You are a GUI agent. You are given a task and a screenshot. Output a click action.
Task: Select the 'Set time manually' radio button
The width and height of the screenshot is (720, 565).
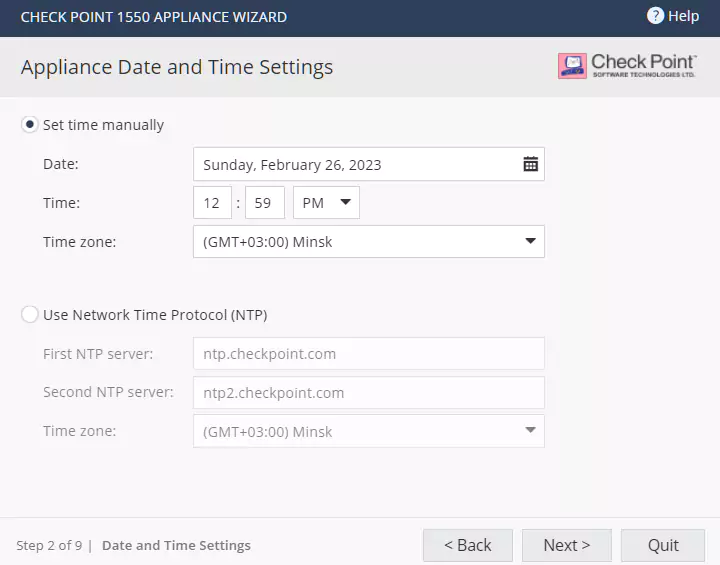pyautogui.click(x=30, y=125)
